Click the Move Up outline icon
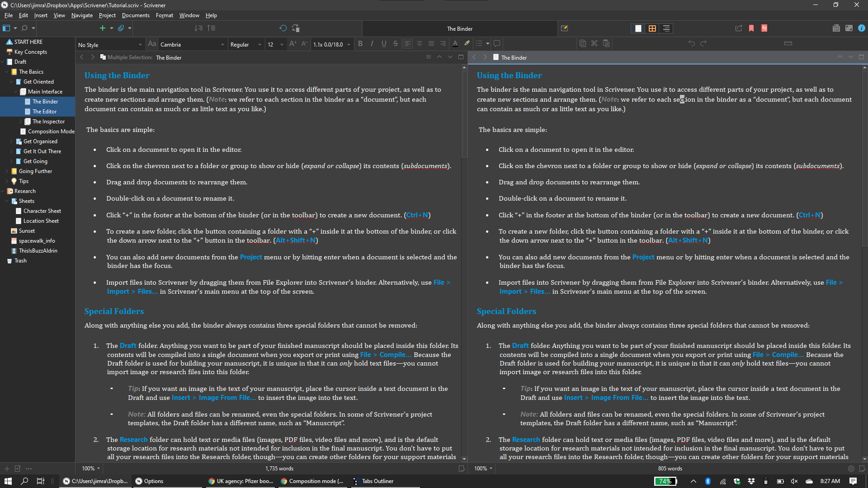Viewport: 868px width, 488px height. [x=211, y=28]
